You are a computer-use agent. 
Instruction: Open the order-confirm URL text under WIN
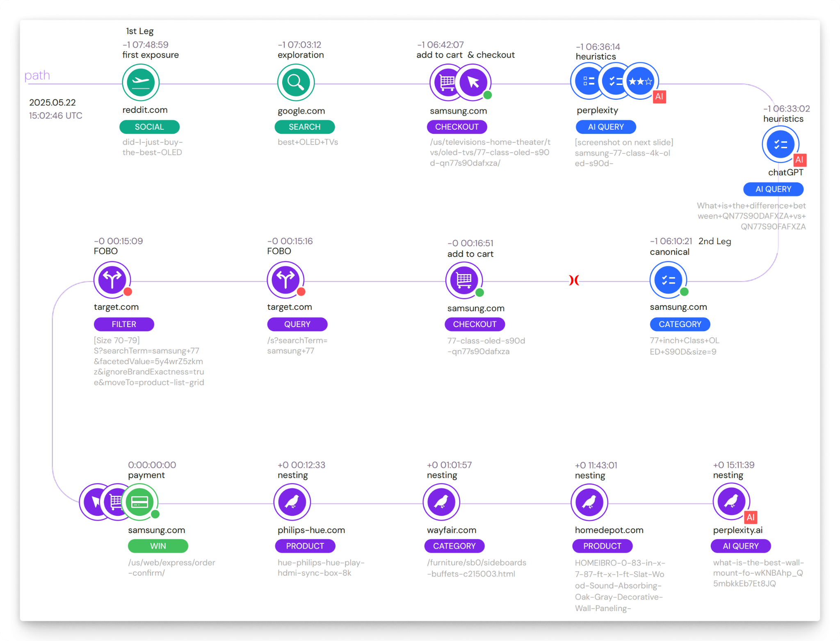coord(171,568)
